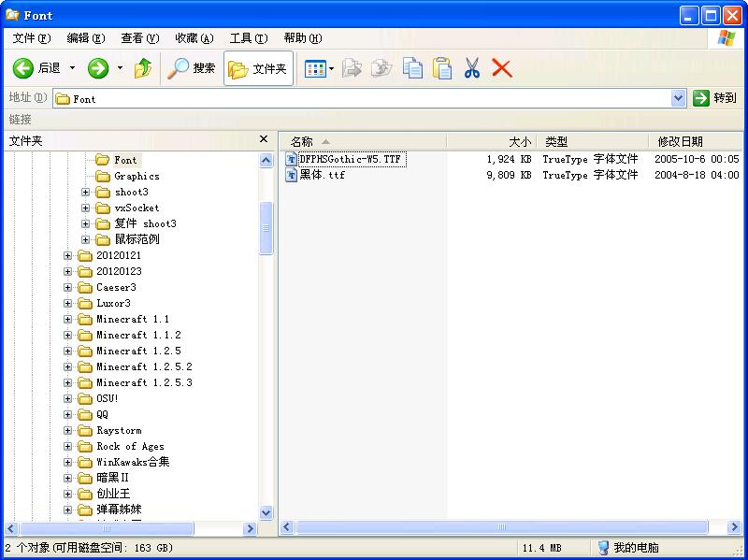Toggle the Folders (文件夹) pane button
Screen dimensions: 748x560
click(x=258, y=68)
